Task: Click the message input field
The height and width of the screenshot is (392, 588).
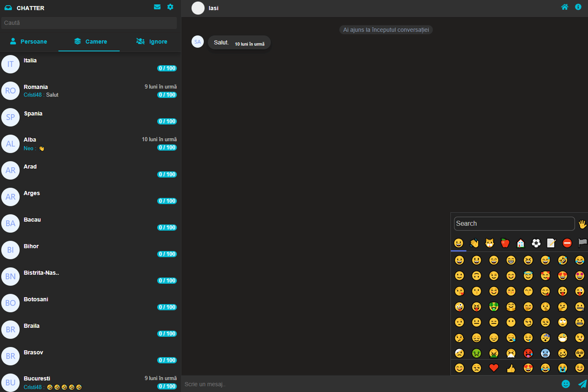Action: 370,384
